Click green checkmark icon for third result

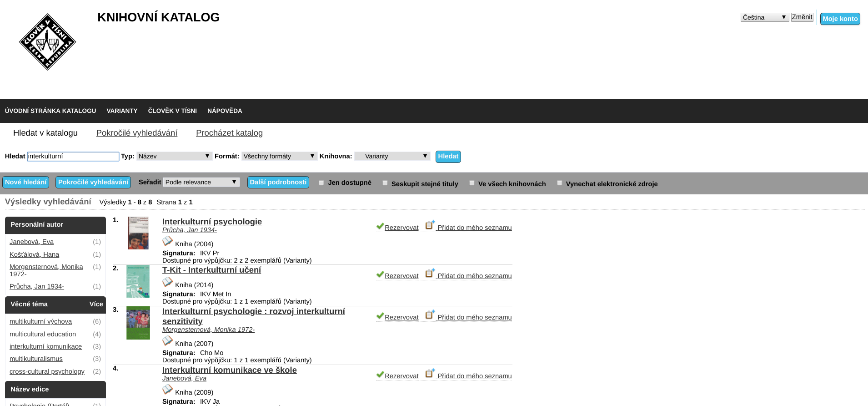click(x=380, y=316)
